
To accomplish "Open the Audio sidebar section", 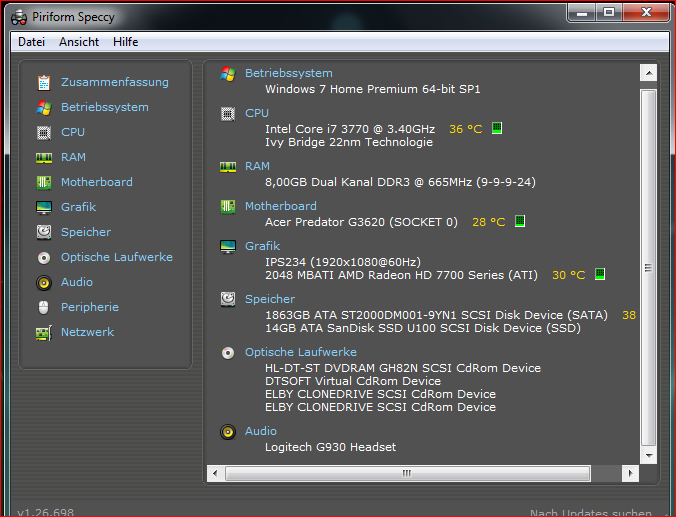I will 77,282.
